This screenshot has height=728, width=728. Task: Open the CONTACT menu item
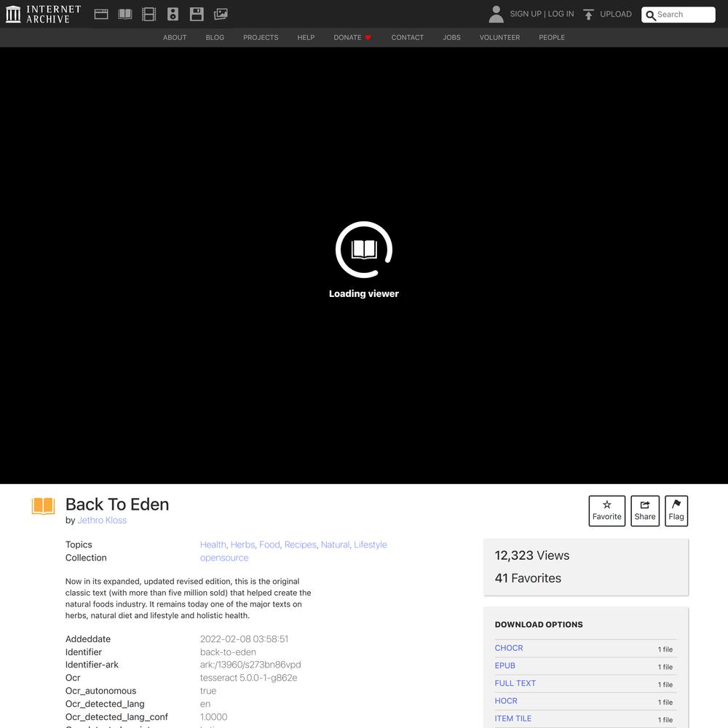(x=408, y=38)
